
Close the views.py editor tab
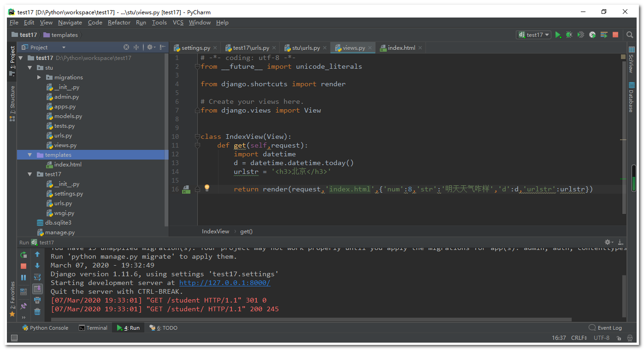371,47
